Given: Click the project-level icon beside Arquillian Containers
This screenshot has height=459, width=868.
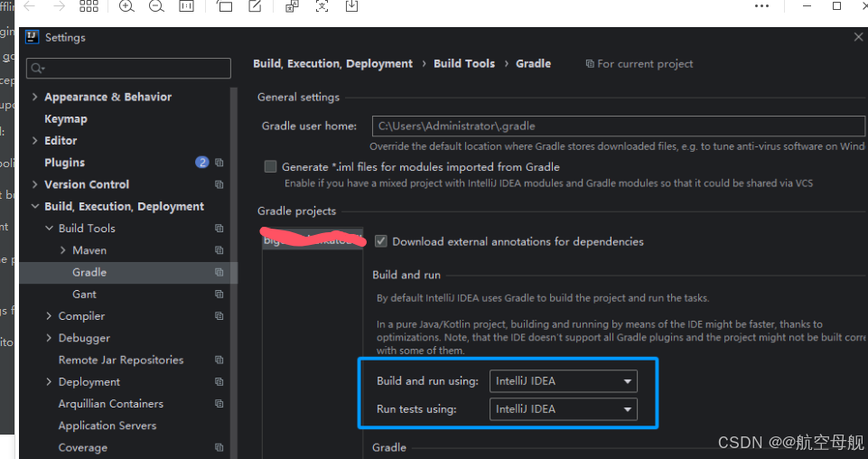Looking at the screenshot, I should coord(219,404).
